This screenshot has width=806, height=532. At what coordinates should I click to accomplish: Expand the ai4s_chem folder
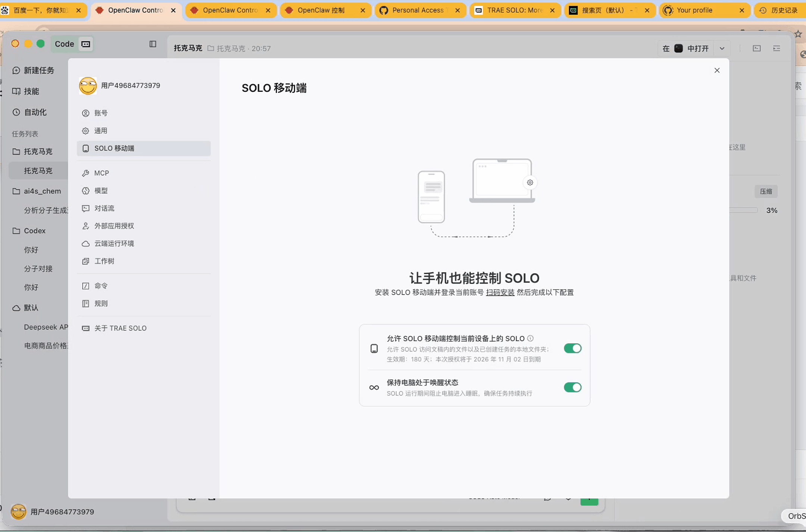pos(37,191)
